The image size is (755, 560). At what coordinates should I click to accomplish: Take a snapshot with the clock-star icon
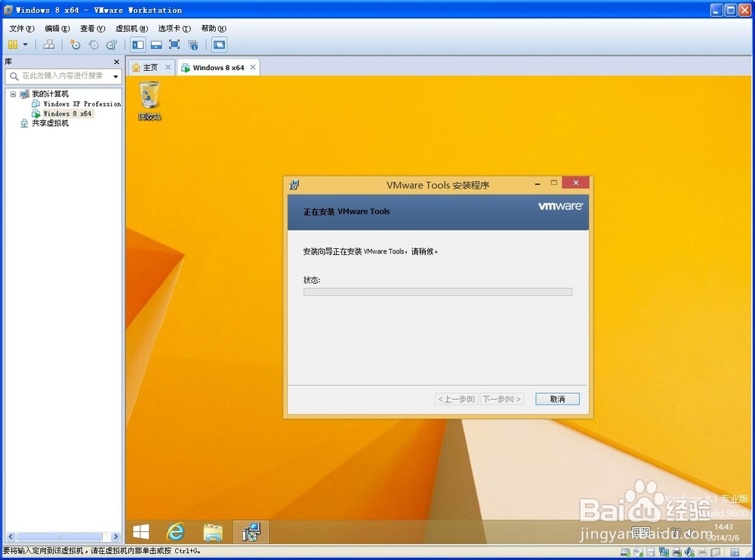pyautogui.click(x=75, y=45)
